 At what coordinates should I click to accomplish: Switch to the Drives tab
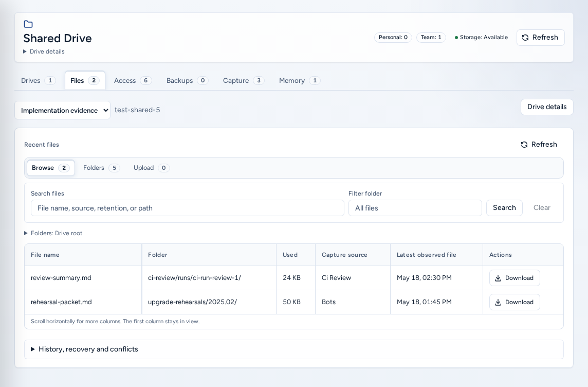point(38,80)
